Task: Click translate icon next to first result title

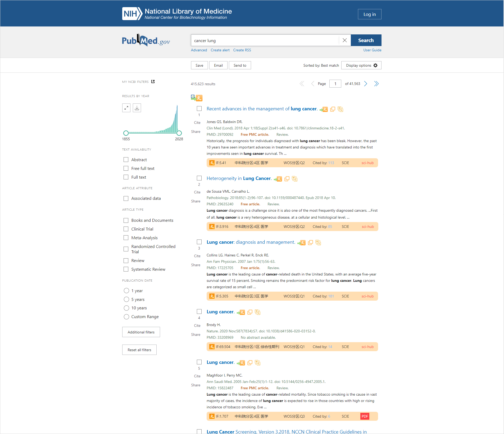Action: pos(340,109)
